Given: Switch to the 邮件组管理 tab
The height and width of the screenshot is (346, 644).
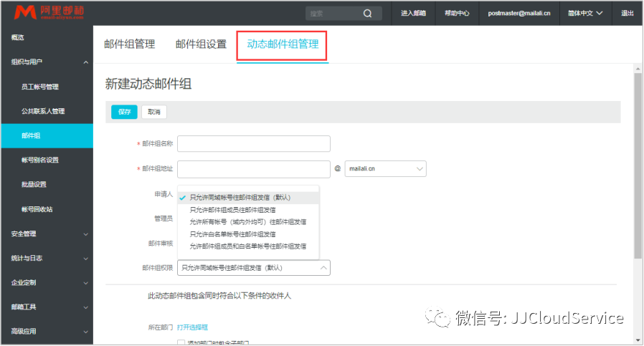Looking at the screenshot, I should pos(129,44).
